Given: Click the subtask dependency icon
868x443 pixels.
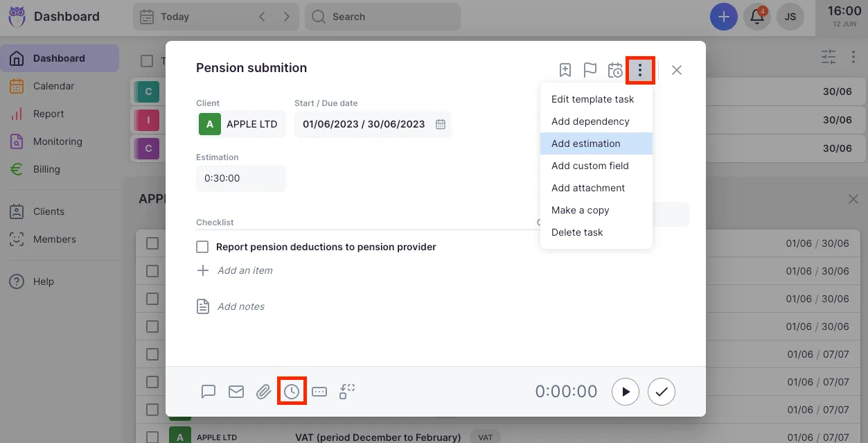Looking at the screenshot, I should (x=346, y=391).
